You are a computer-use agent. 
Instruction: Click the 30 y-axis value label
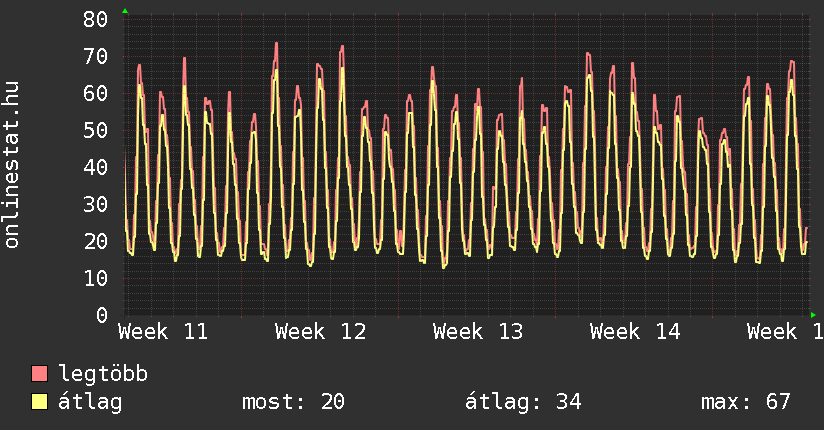pyautogui.click(x=95, y=205)
